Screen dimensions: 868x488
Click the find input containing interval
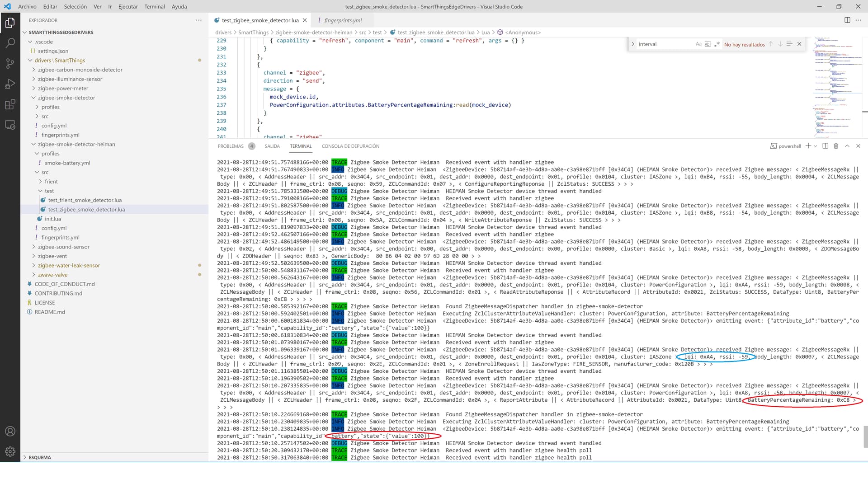[665, 44]
